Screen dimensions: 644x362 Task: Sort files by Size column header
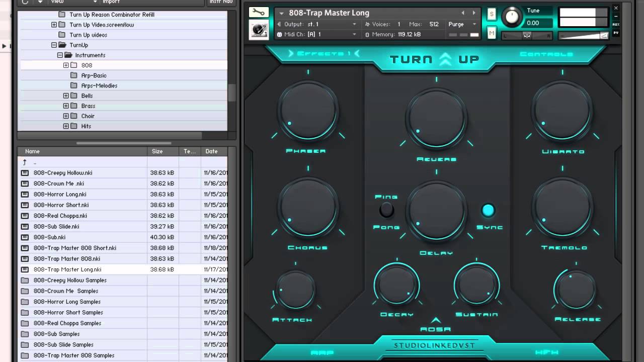tap(163, 151)
